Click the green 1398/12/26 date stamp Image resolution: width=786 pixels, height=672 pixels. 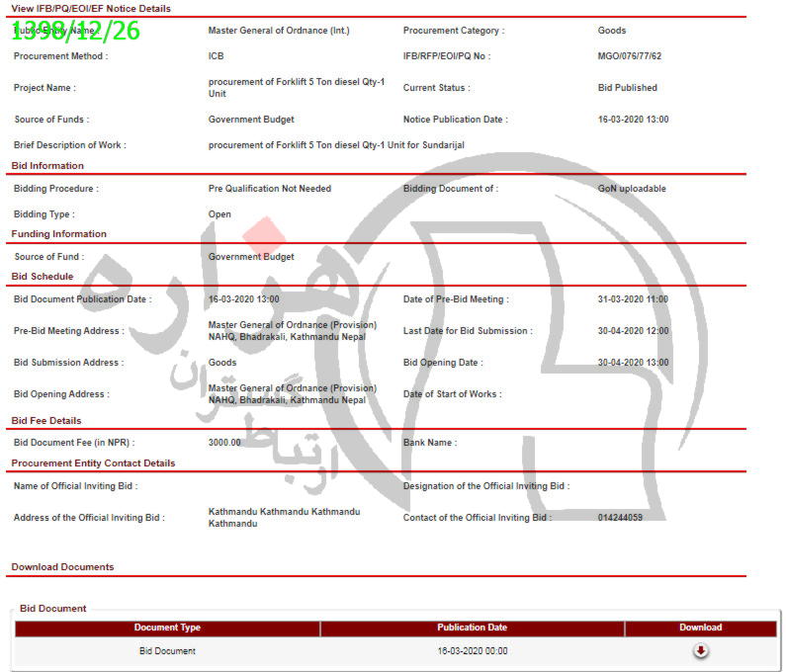[x=76, y=31]
